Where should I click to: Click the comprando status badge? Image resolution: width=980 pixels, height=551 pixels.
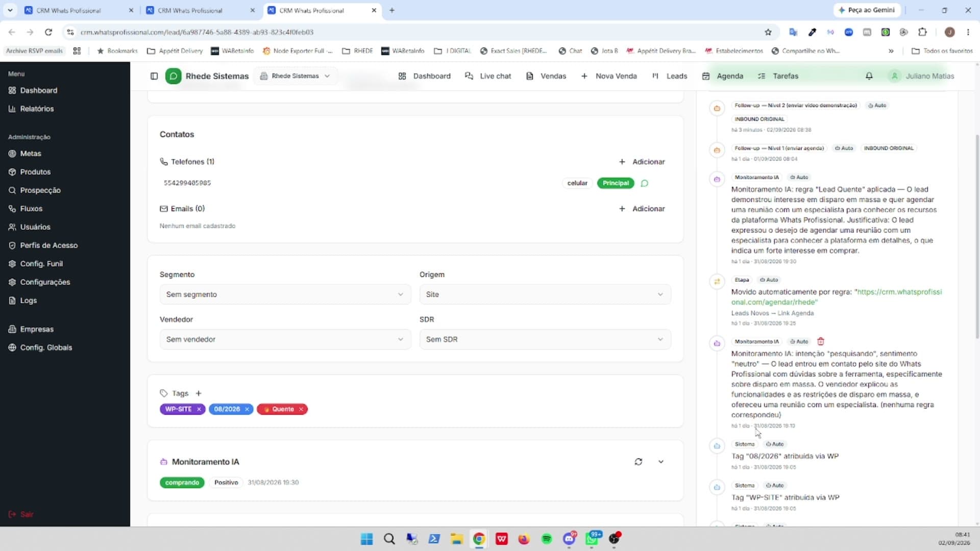point(182,483)
